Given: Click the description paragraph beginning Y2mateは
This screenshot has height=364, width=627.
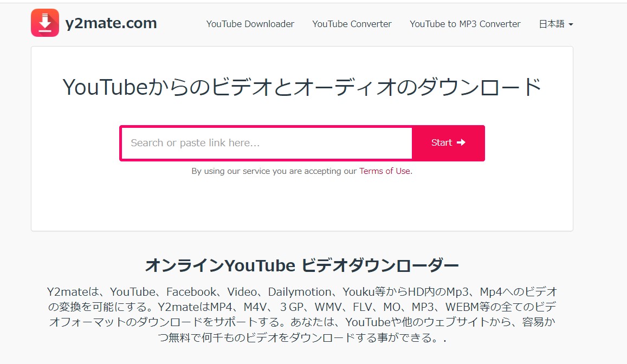Looking at the screenshot, I should (x=302, y=315).
